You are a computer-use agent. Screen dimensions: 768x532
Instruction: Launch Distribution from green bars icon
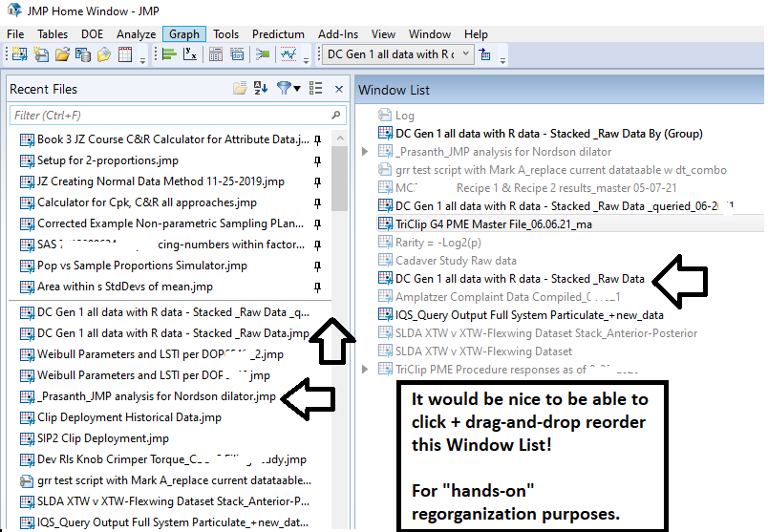169,54
